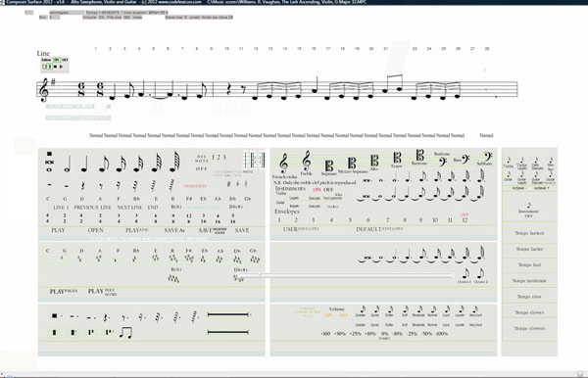
Task: Click the PLAY button
Action: click(58, 230)
